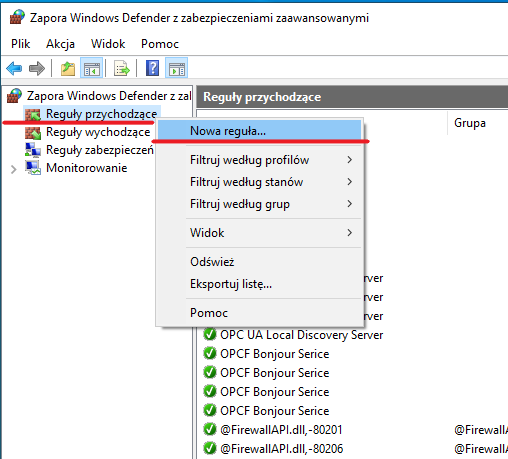Click the Back arrow toolbar icon
Image resolution: width=508 pixels, height=459 pixels.
[x=14, y=68]
